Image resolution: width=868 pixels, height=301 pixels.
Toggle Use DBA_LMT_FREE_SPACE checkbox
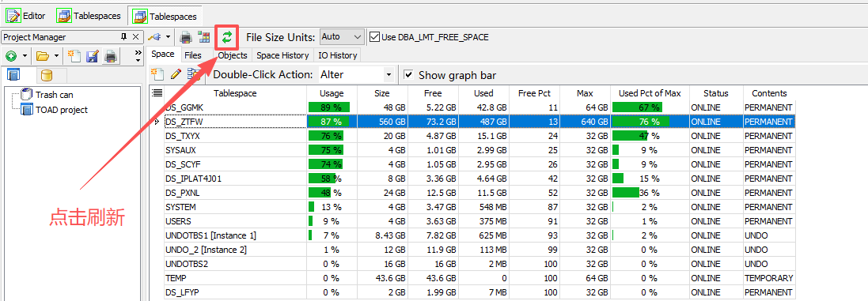click(x=375, y=37)
